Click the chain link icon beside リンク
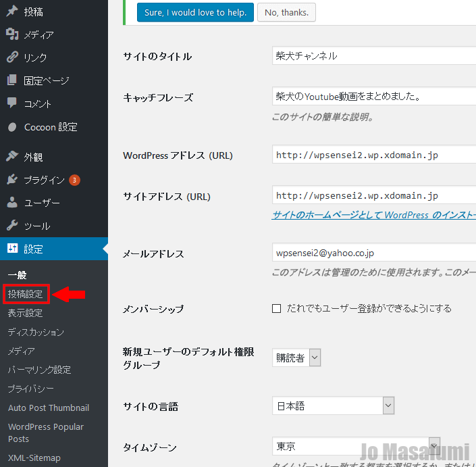 click(12, 57)
